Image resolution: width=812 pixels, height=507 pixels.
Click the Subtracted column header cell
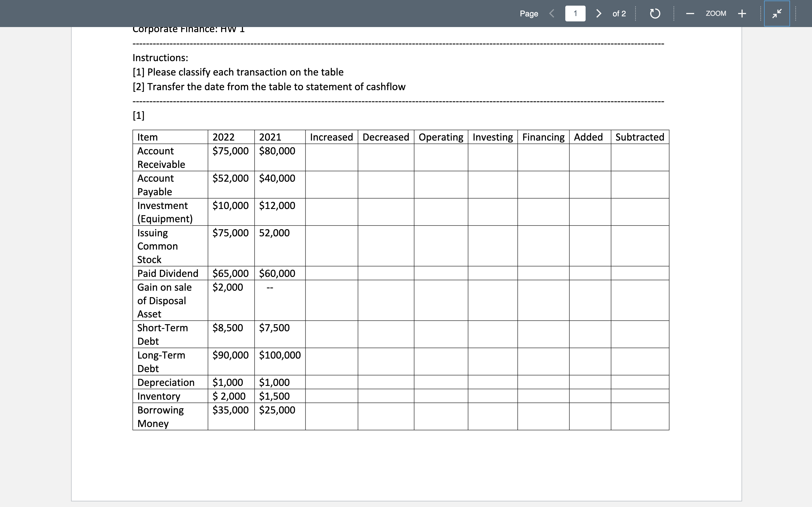click(x=639, y=137)
